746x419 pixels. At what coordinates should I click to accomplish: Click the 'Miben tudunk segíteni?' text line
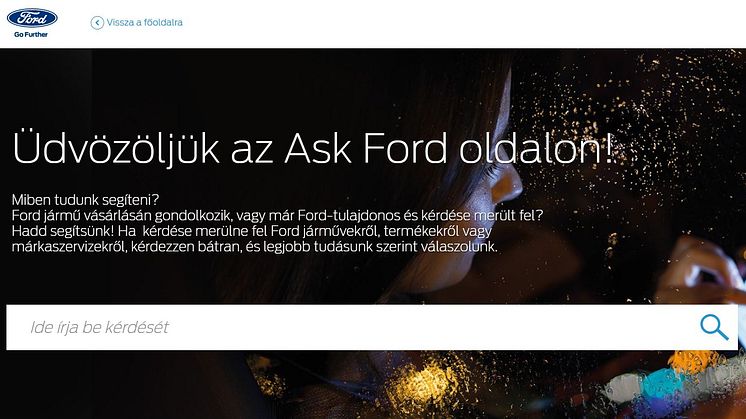(x=86, y=200)
